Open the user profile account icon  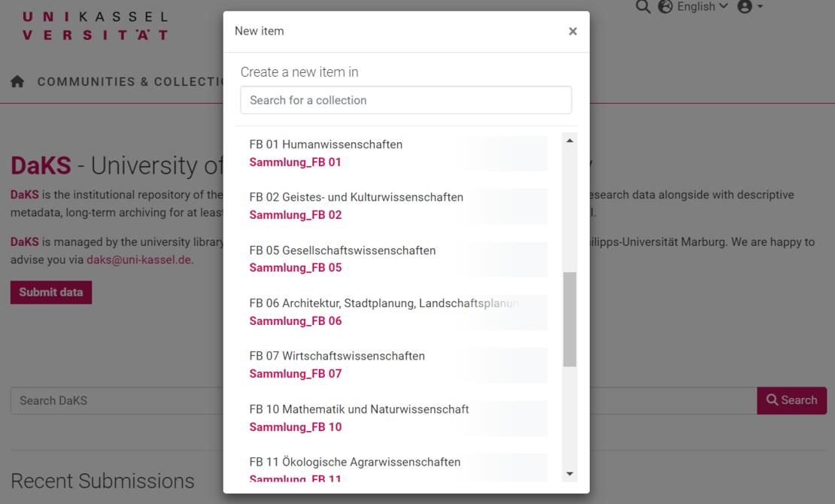pos(745,7)
